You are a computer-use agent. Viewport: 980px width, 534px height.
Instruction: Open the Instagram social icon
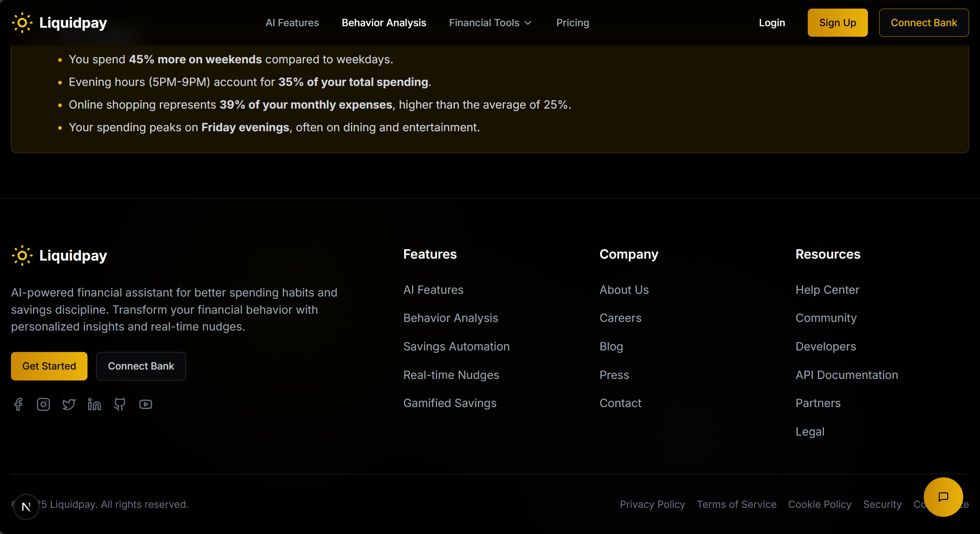coord(43,404)
